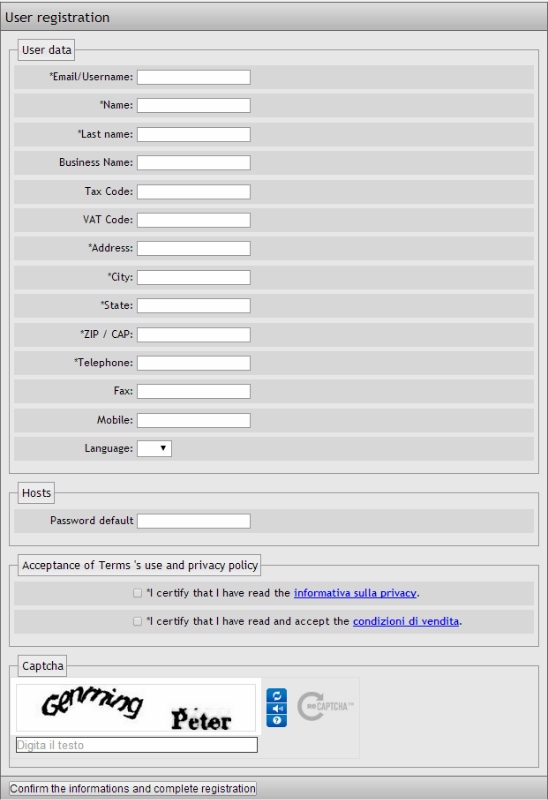548x800 pixels.
Task: Open the captcha help icon
Action: point(277,720)
